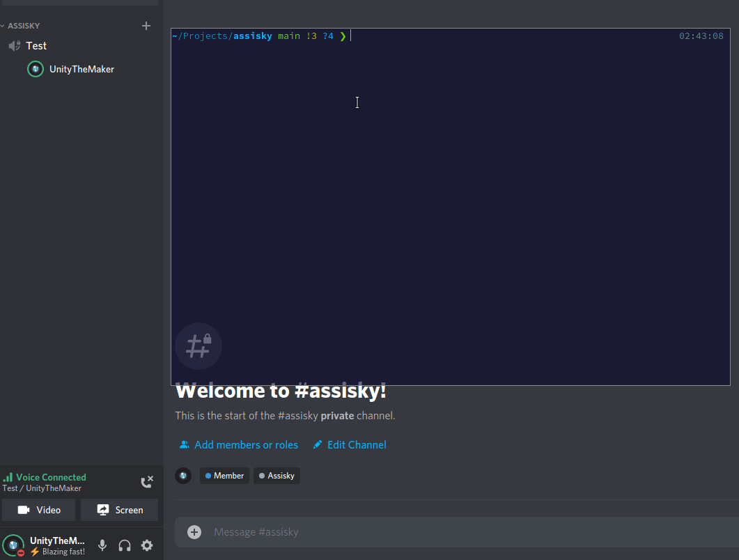Click the speaker icon beside Test
Viewport: 739px width, 560px height.
(15, 46)
